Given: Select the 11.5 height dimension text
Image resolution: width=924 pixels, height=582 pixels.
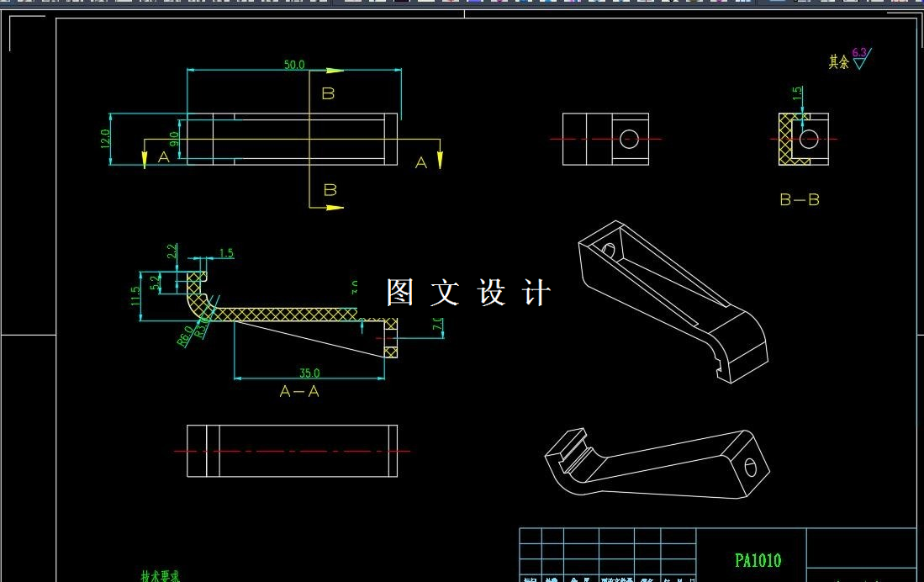Looking at the screenshot, I should pyautogui.click(x=136, y=296).
